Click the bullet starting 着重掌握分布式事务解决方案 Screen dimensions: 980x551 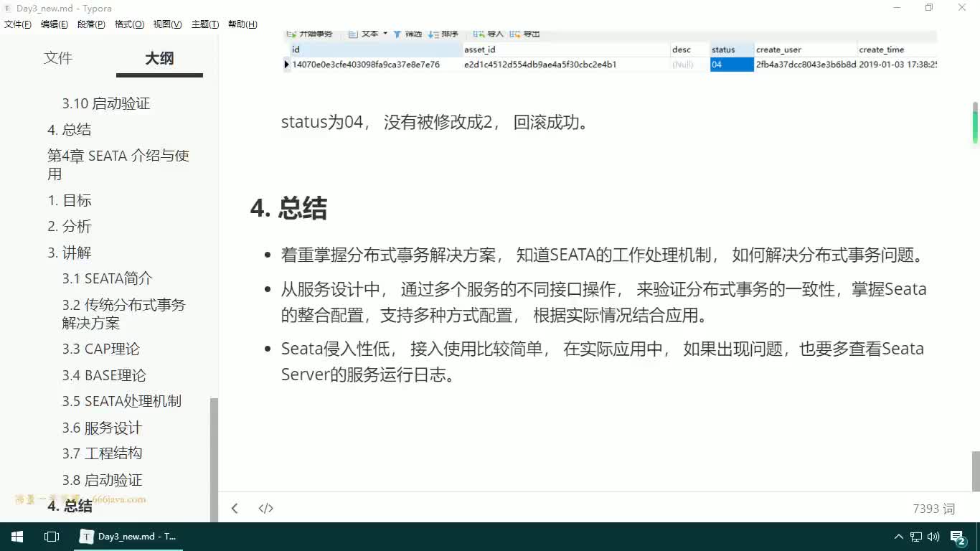pos(602,255)
